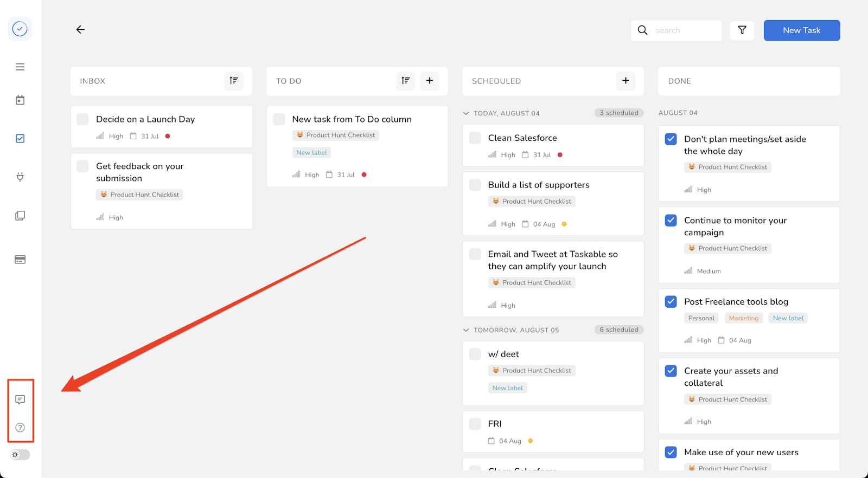This screenshot has height=478, width=868.
Task: Click 'Clean Salesforce' task title
Action: point(522,138)
